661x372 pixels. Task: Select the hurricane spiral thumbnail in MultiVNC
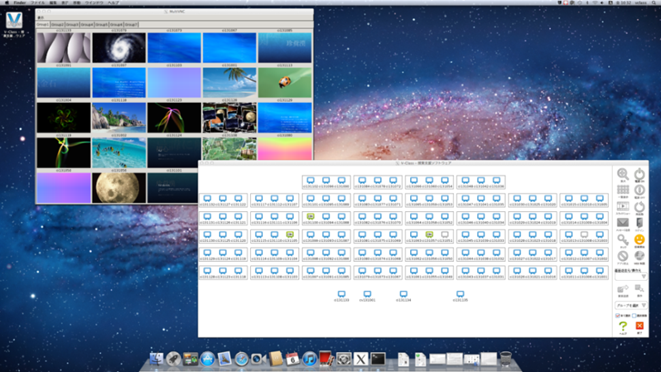click(x=119, y=48)
